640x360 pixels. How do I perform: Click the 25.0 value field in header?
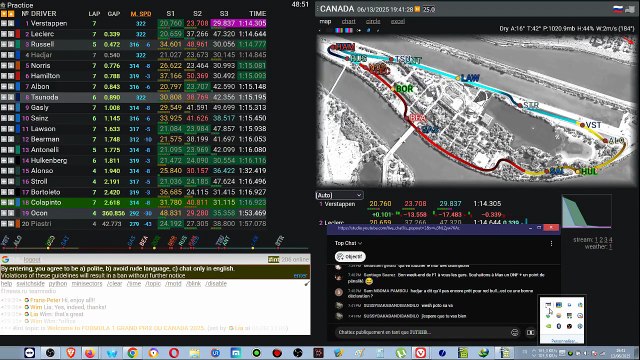coord(429,9)
